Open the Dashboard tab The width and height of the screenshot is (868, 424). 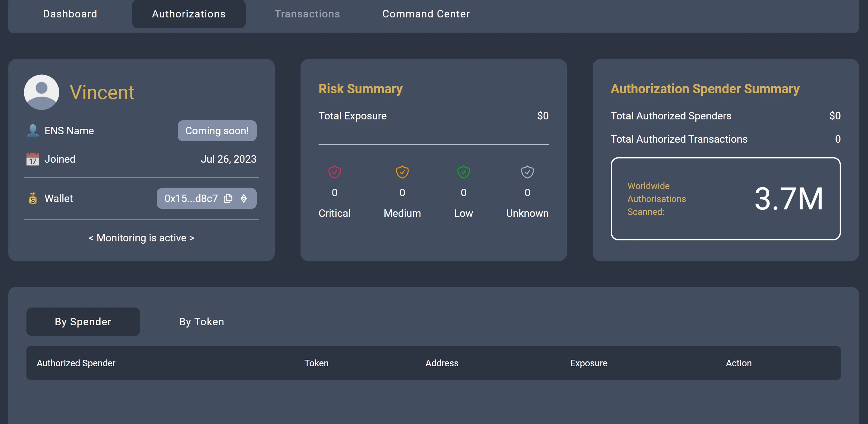(x=70, y=14)
